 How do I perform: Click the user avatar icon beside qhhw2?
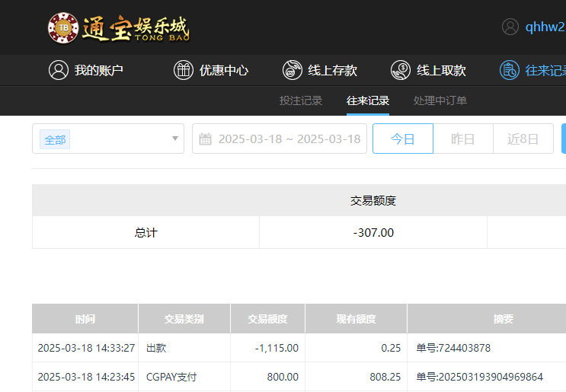coord(510,27)
